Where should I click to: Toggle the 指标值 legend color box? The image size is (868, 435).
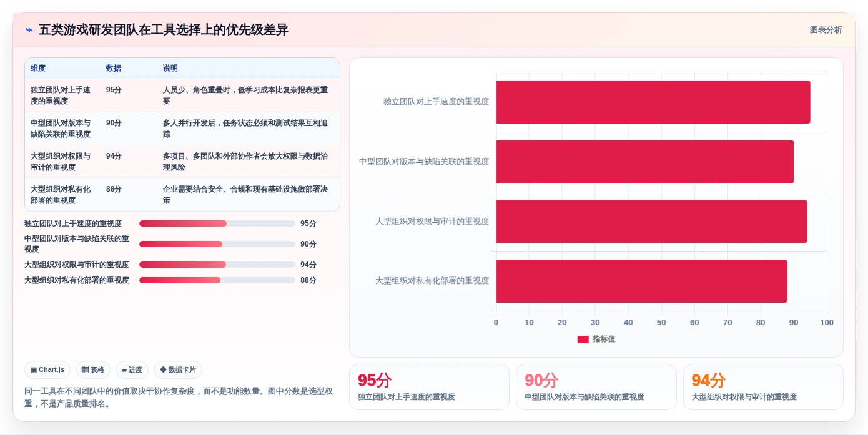(583, 340)
